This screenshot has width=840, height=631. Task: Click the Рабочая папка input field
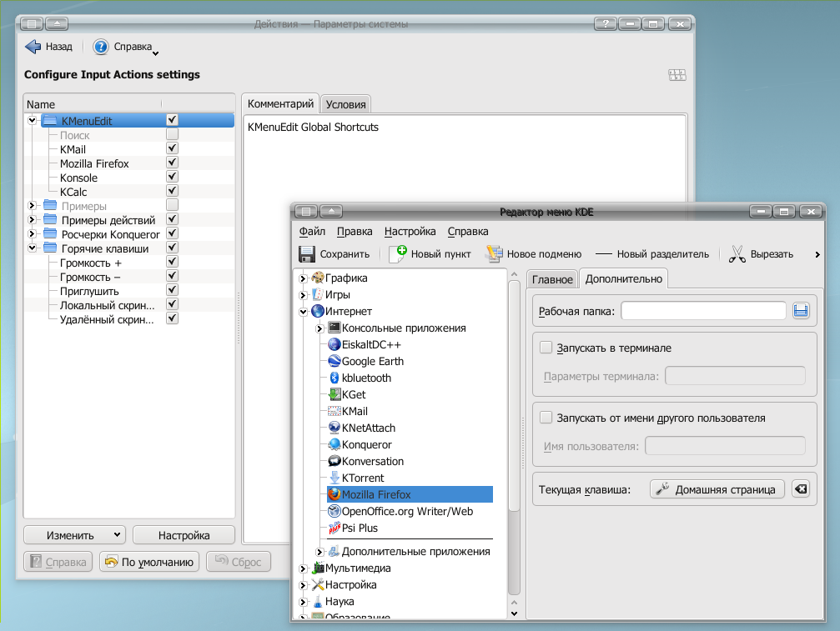coord(703,311)
